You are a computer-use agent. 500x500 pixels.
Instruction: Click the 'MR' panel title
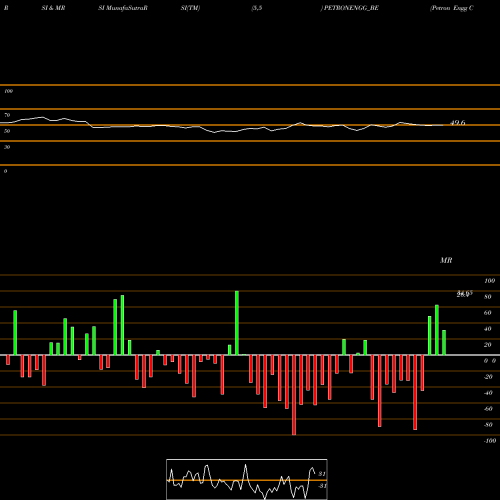[x=446, y=260]
